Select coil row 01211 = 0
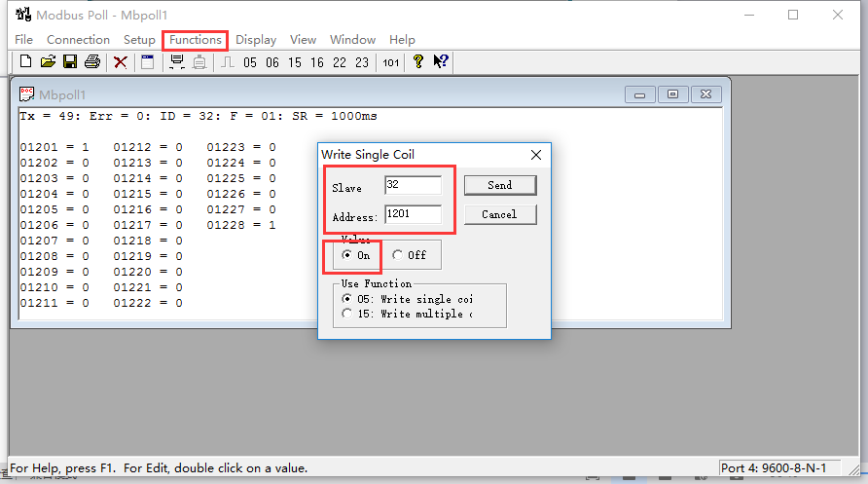Screen dimensions: 868x484 54,303
